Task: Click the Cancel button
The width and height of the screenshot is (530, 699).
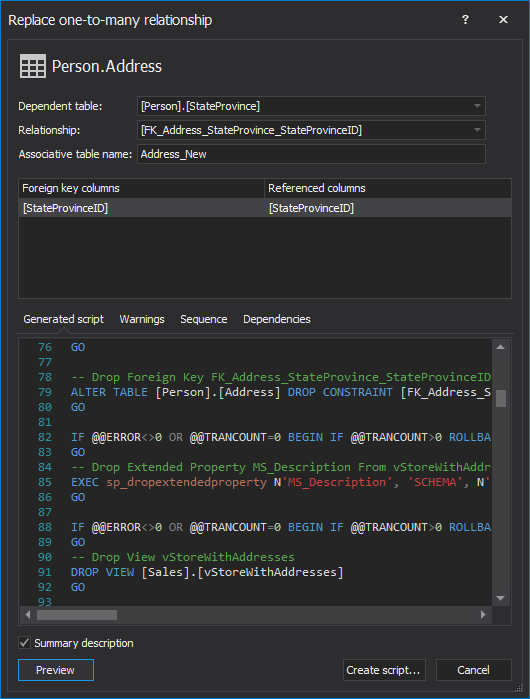Action: [x=473, y=670]
